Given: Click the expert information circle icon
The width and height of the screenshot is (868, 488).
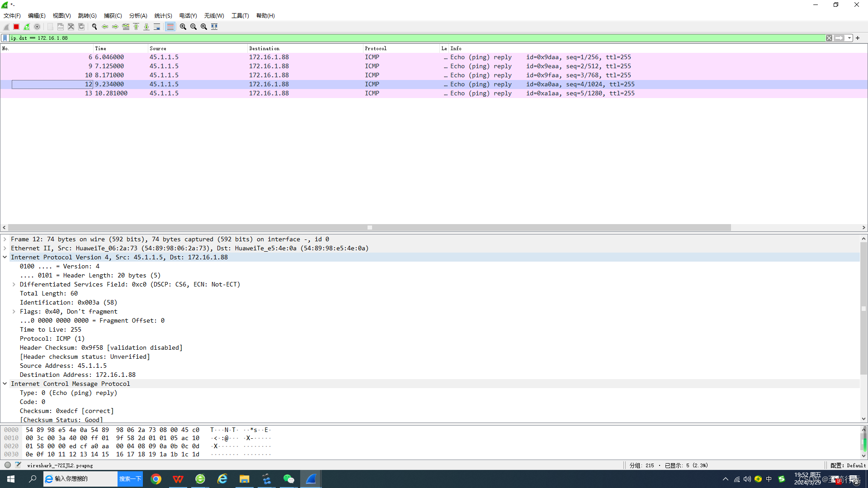Looking at the screenshot, I should [x=8, y=465].
